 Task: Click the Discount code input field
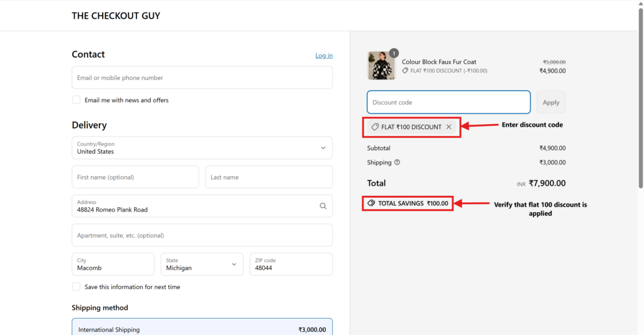[x=448, y=103]
